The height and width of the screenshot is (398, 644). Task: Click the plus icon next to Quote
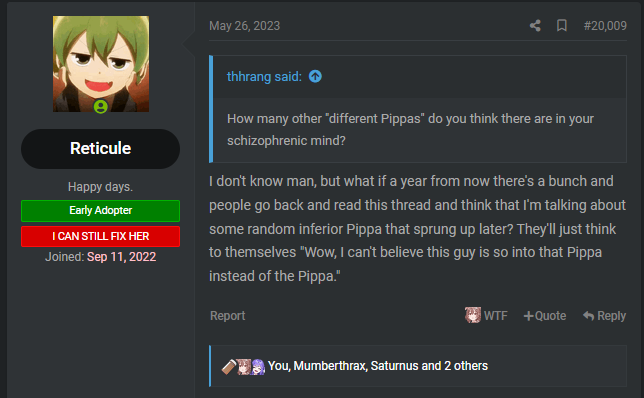pos(528,316)
